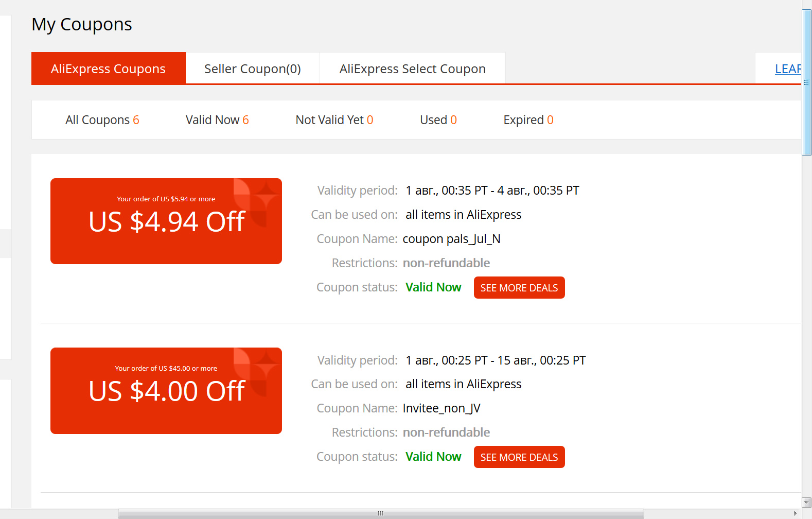Screen dimensions: 812x519
Task: Show Valid Now coupons
Action: coord(217,120)
